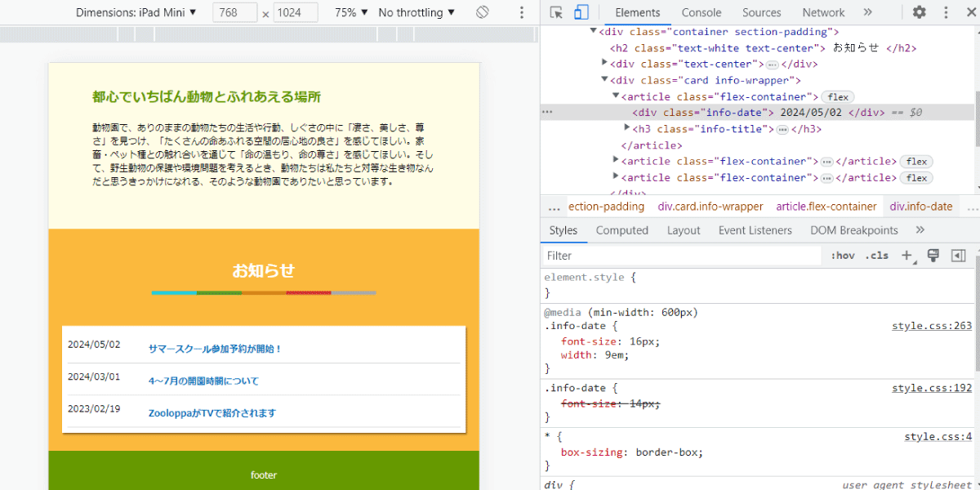
Task: Open the サマースクール参加予約が開始！ news link
Action: pyautogui.click(x=215, y=349)
